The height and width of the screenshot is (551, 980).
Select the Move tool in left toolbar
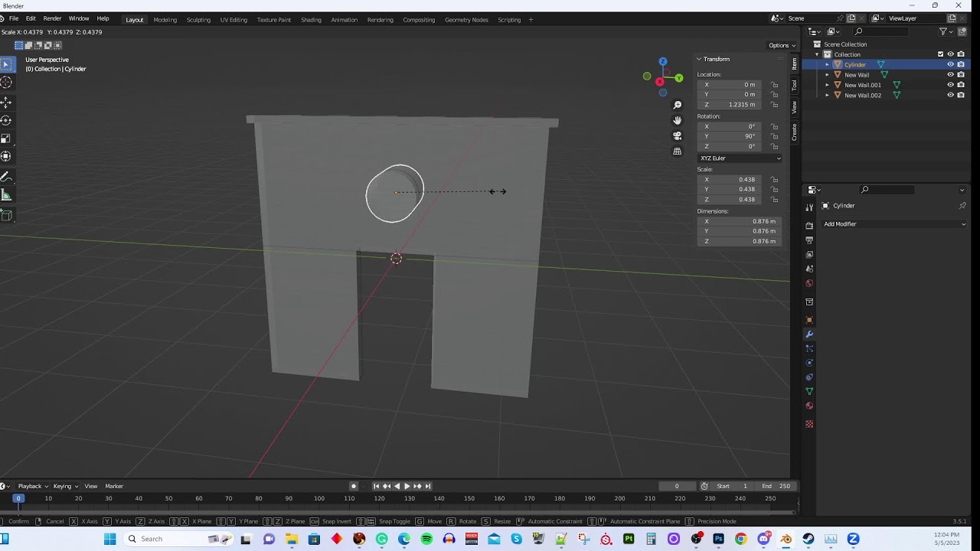[6, 102]
